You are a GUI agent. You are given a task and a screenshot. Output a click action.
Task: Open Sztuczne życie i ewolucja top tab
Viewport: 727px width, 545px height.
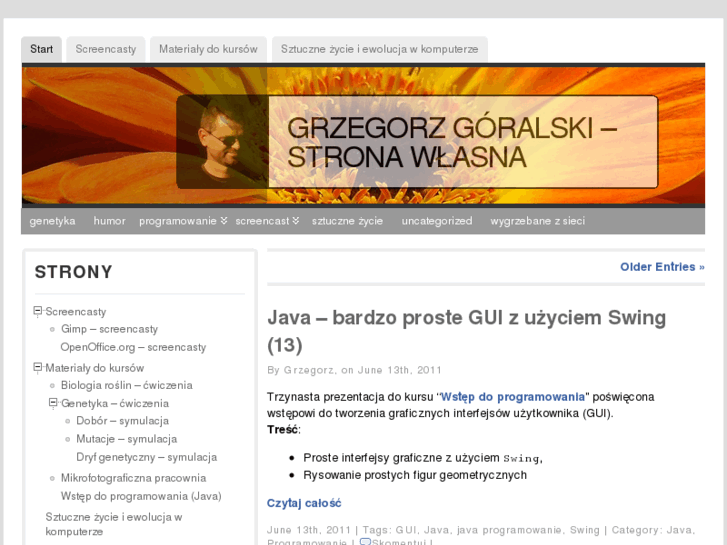pos(379,49)
